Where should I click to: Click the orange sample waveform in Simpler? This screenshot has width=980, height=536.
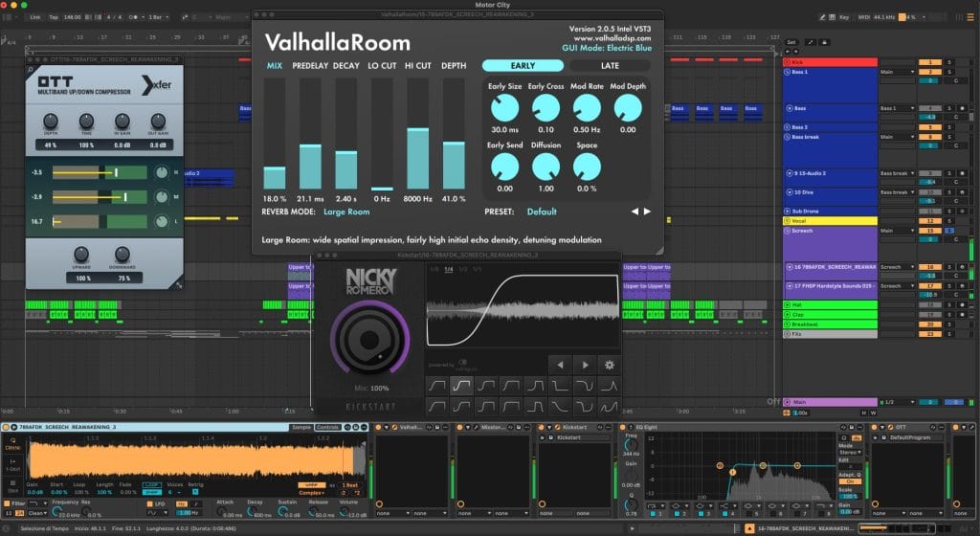(190, 459)
